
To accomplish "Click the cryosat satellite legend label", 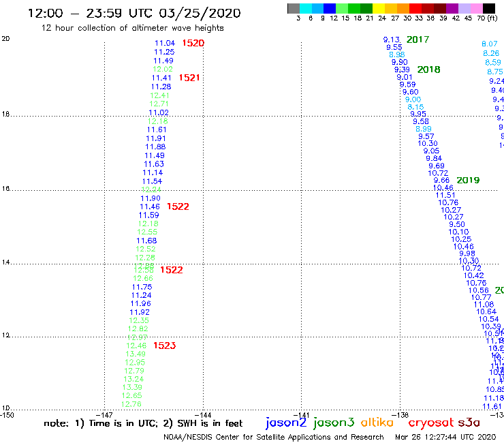I will 431,423.
